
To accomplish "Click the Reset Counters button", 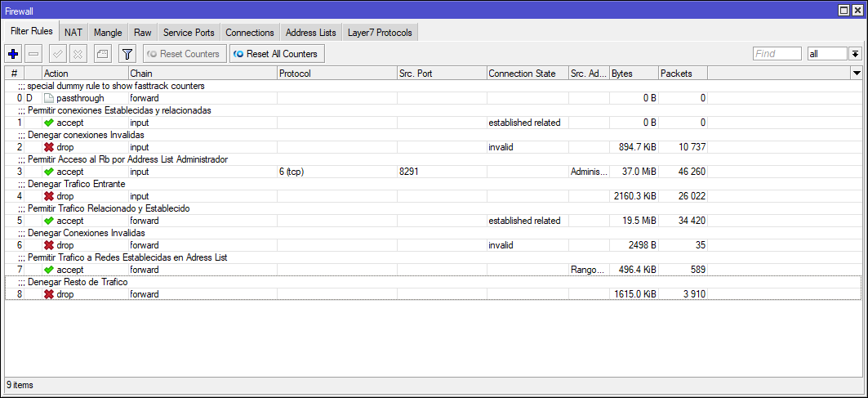I will [x=184, y=54].
